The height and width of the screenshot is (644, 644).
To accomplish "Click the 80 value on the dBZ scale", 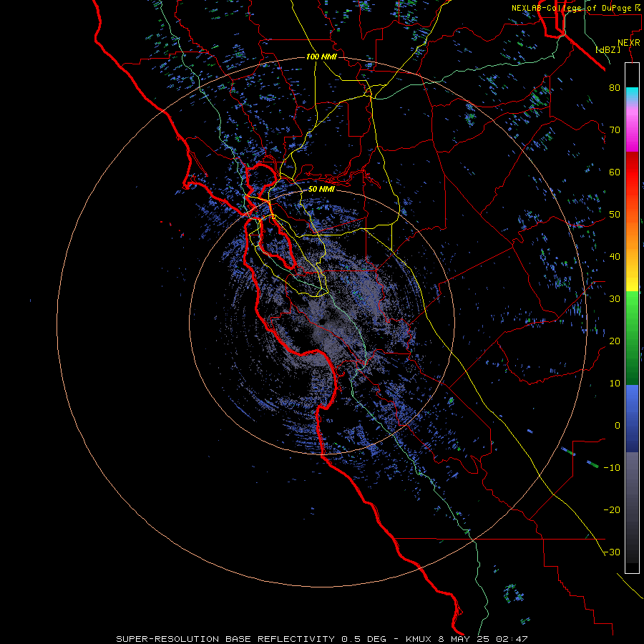I will (x=615, y=88).
